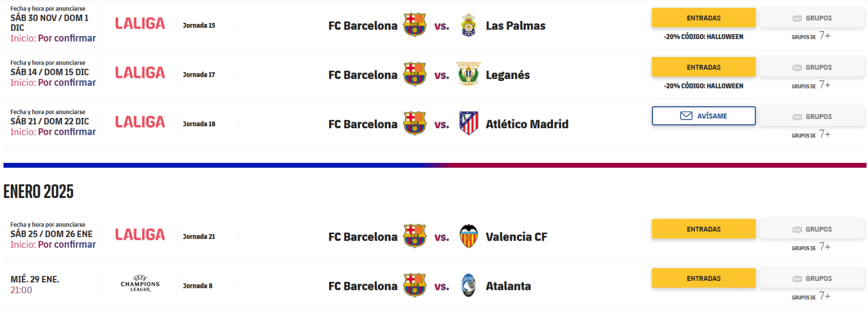Open GRUPOS for the Las Palmas match
Screen dimensions: 868x316
coord(812,18)
